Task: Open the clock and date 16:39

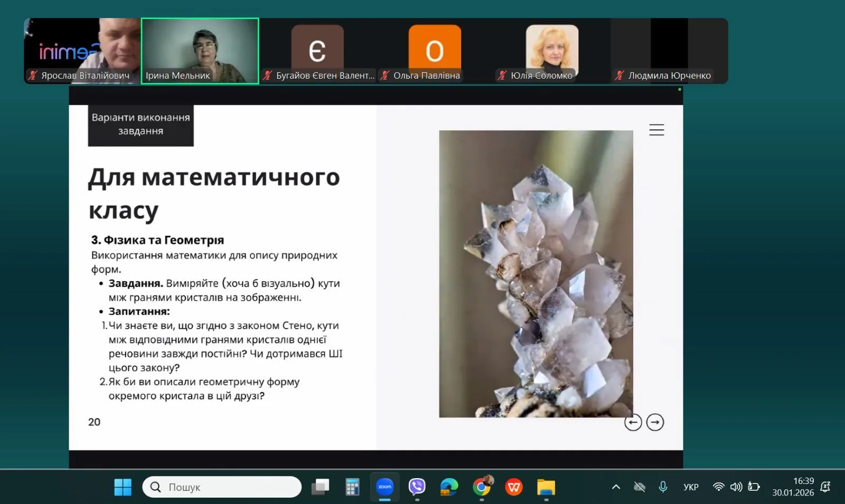Action: pyautogui.click(x=793, y=487)
